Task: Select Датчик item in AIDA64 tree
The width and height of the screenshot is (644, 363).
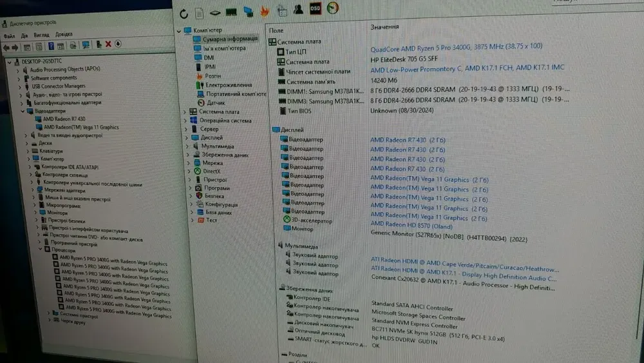Action: coord(216,103)
